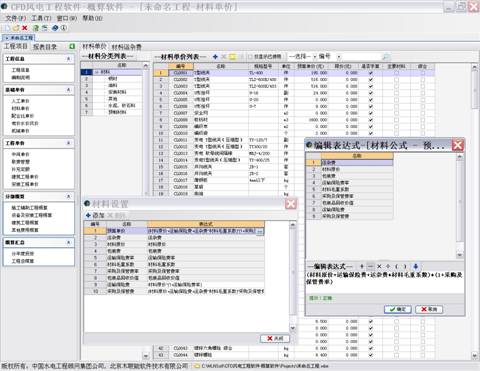
Task: Switch to the 材料运杂费 tab
Action: tap(127, 47)
